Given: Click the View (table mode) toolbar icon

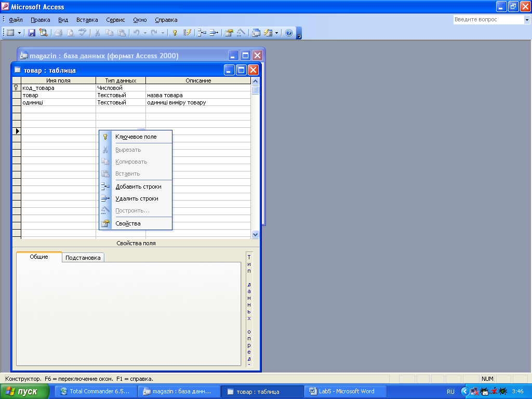Looking at the screenshot, I should point(11,33).
